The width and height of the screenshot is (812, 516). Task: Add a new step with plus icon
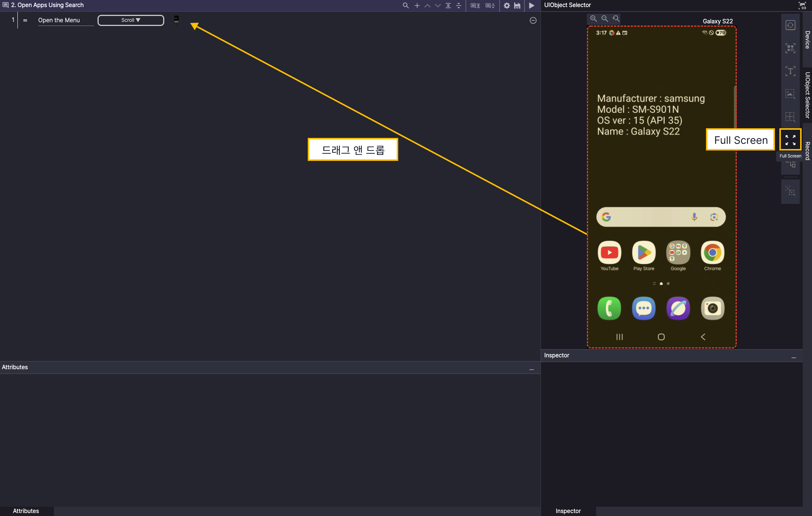417,6
